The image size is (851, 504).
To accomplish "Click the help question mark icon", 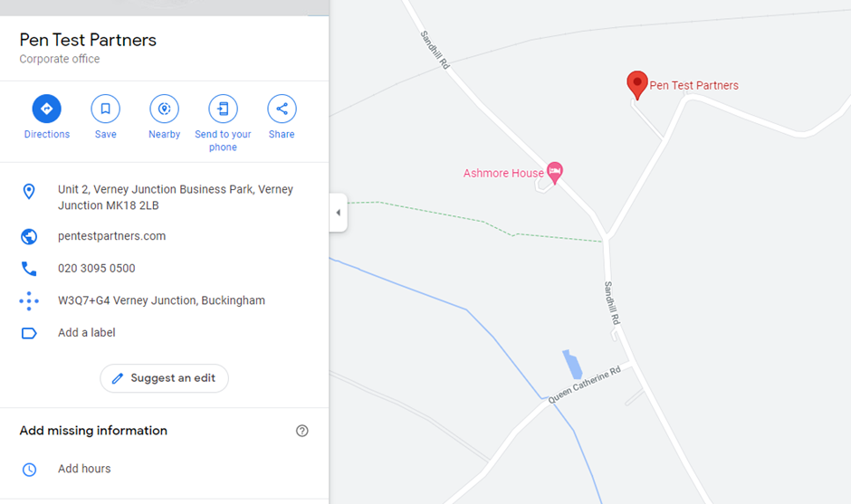I will tap(301, 431).
